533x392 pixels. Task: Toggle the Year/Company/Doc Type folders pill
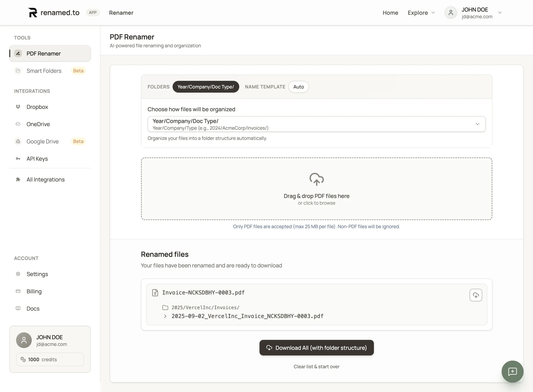click(206, 87)
